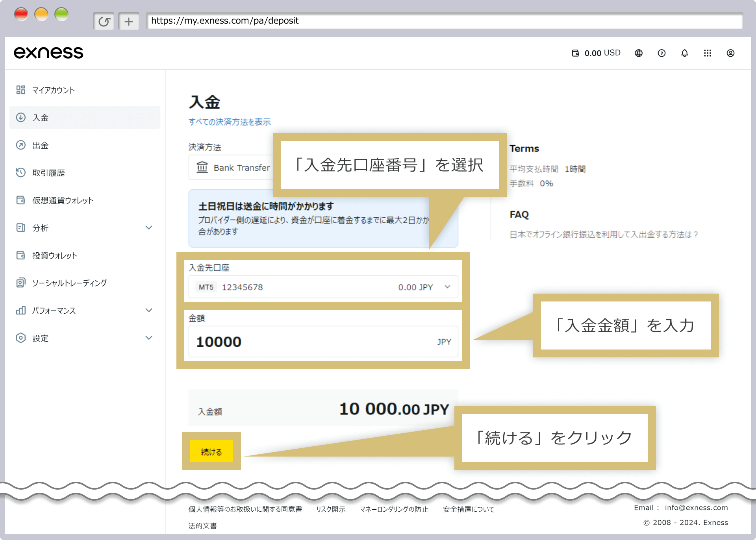The height and width of the screenshot is (540, 756).
Task: Click the yellow 続ける button
Action: click(211, 451)
